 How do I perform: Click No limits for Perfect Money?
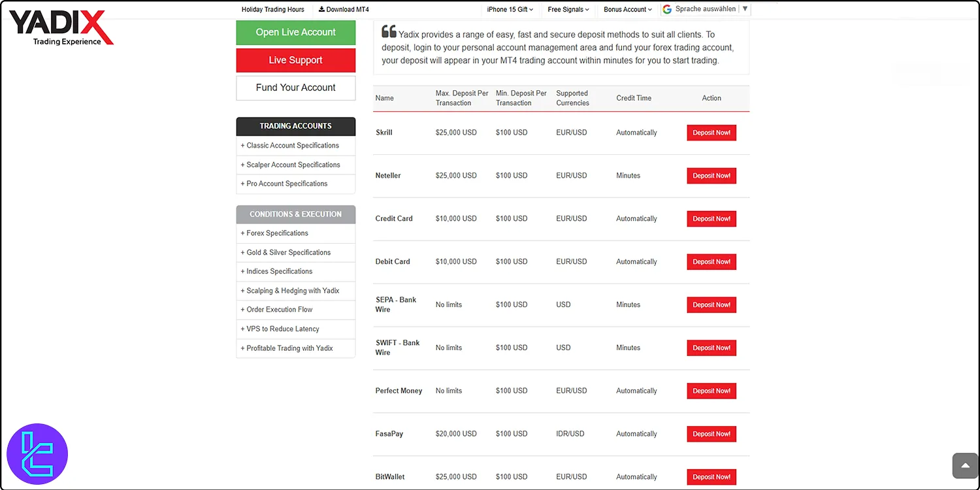coord(449,391)
